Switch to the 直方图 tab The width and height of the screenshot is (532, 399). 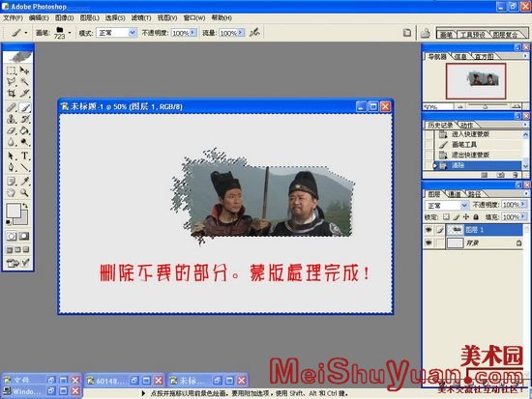point(485,57)
